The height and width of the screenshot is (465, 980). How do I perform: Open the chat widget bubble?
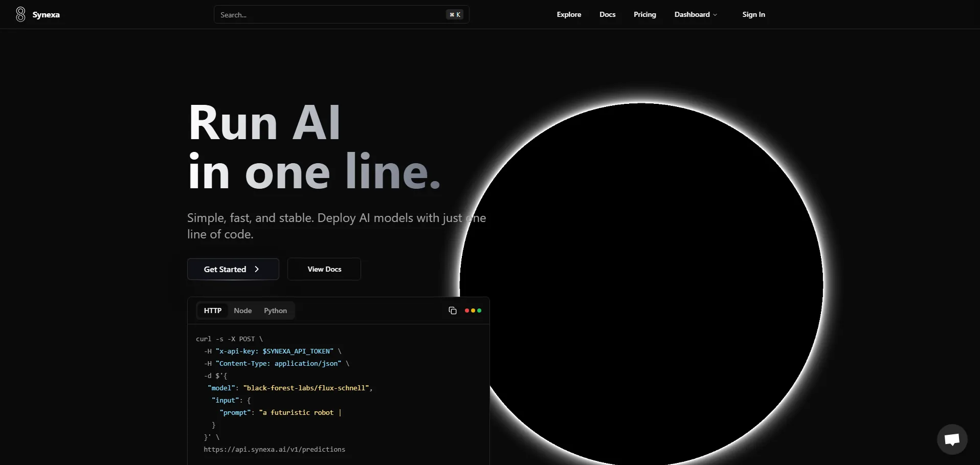(x=952, y=439)
